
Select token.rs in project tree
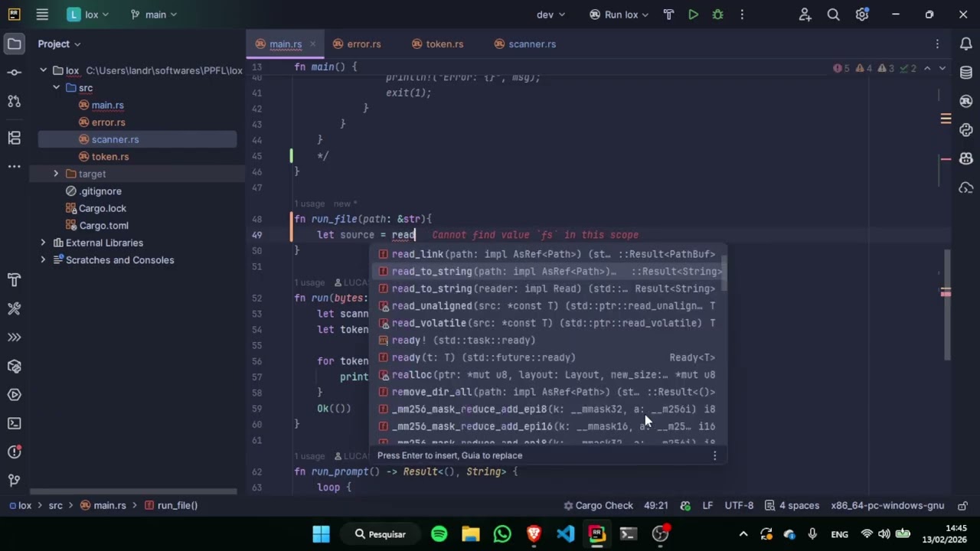click(109, 157)
